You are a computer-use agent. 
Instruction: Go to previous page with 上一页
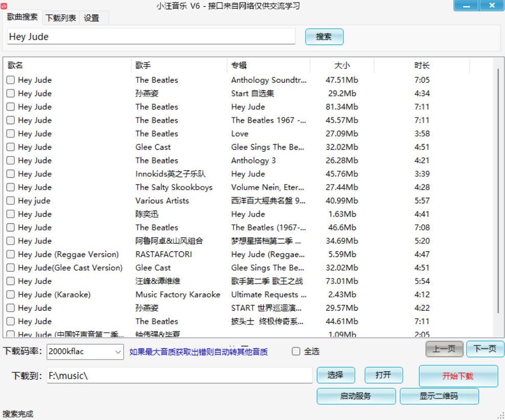pos(444,349)
